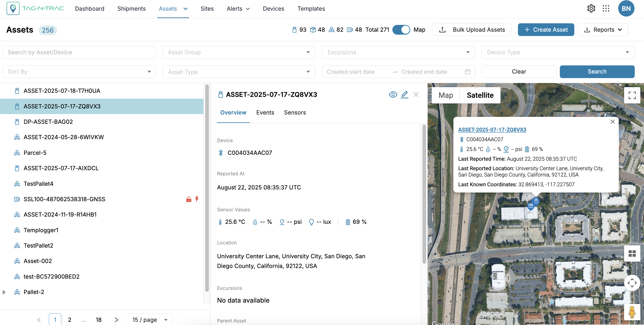Click the calendar icon in date range
644x325 pixels.
pyautogui.click(x=467, y=72)
